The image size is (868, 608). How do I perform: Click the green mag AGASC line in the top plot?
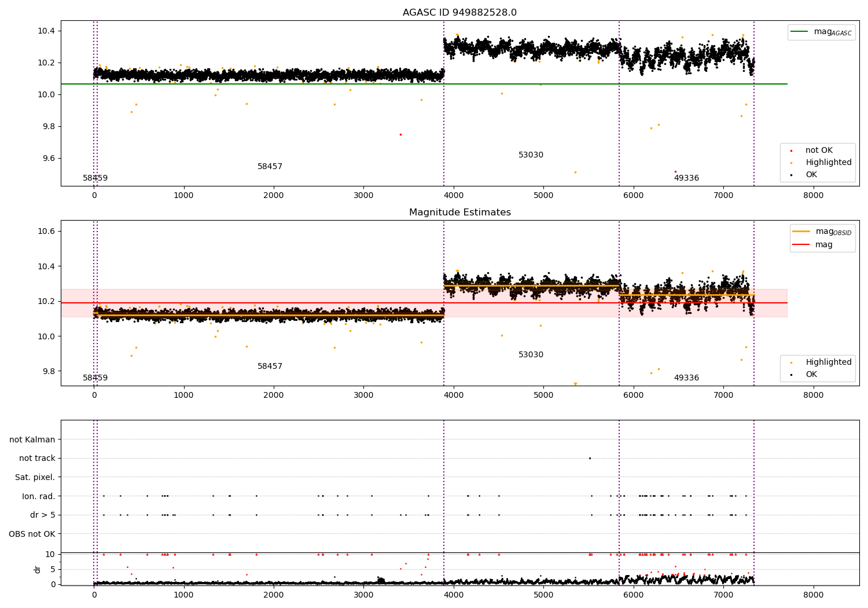click(x=424, y=84)
